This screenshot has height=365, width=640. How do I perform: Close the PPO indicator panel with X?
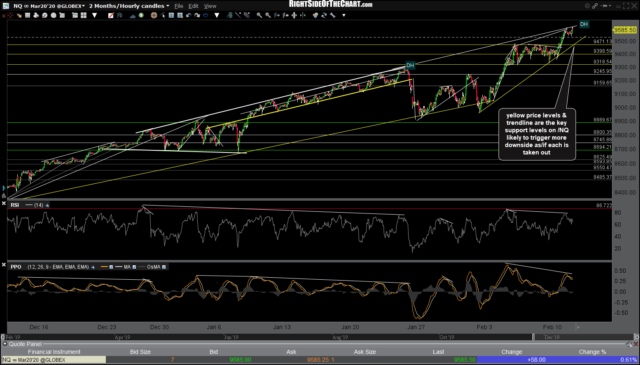(x=4, y=265)
